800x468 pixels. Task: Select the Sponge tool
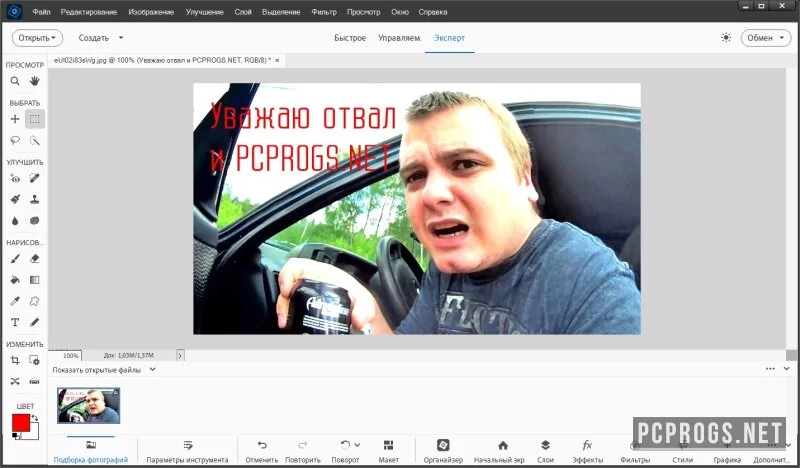pos(34,220)
